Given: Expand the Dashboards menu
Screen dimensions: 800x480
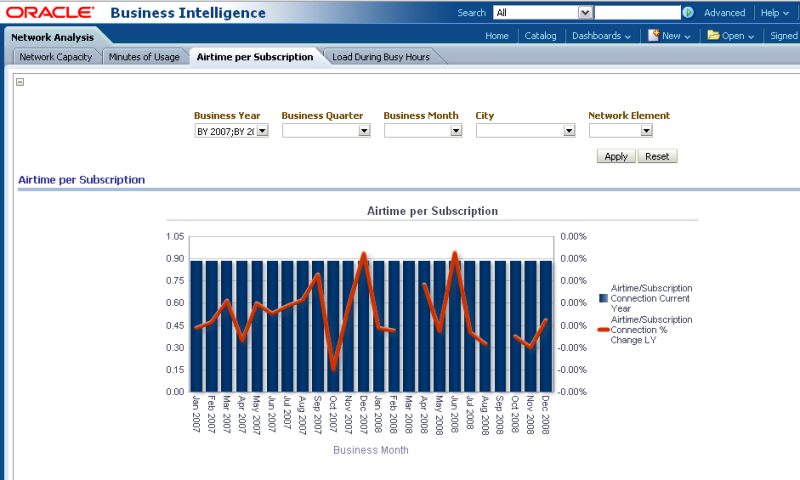Looking at the screenshot, I should (x=601, y=36).
